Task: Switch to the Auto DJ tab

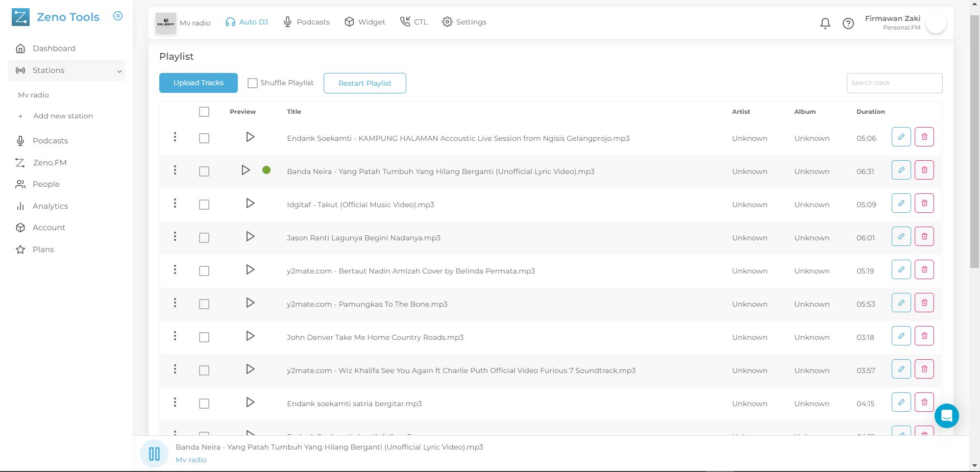Action: pyautogui.click(x=247, y=22)
